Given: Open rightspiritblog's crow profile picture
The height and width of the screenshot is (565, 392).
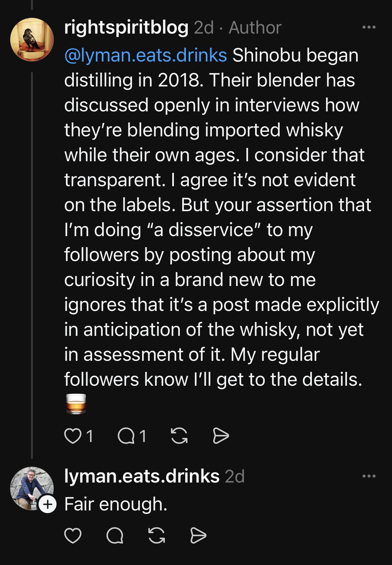Looking at the screenshot, I should (32, 40).
